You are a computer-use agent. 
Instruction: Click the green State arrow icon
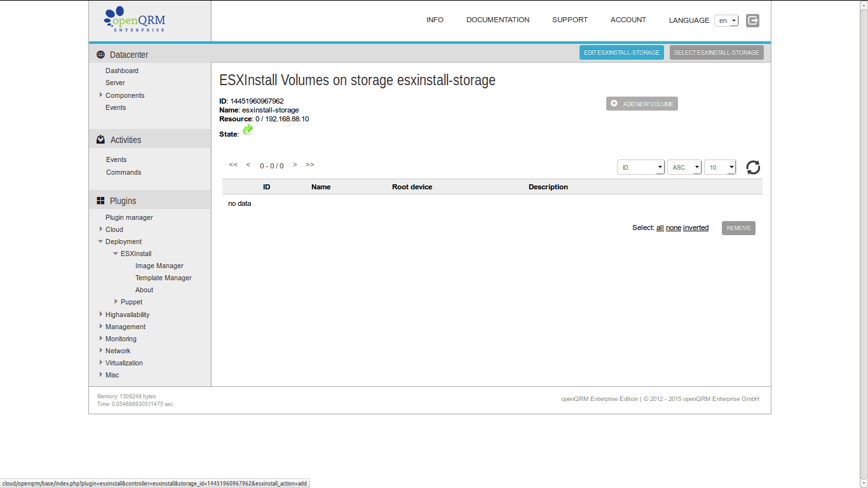pos(248,130)
